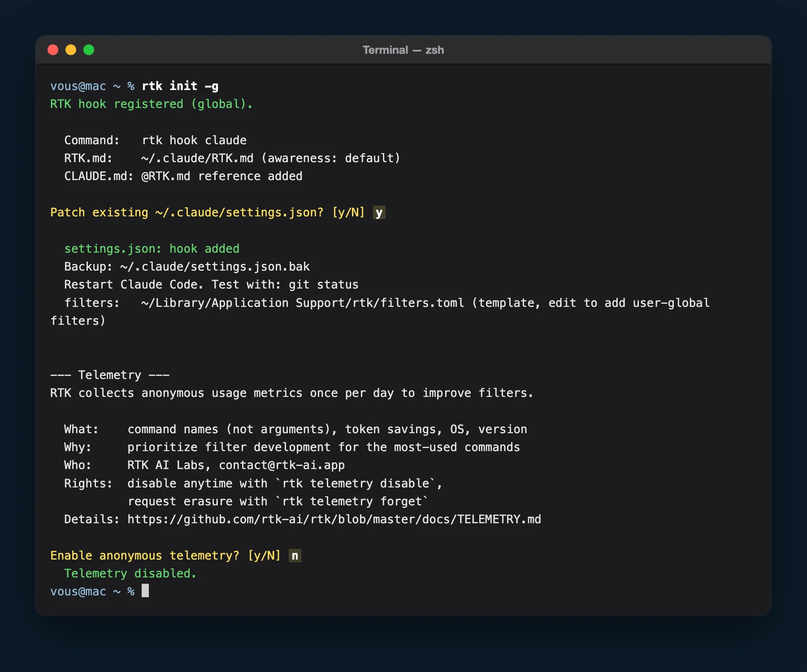Click the cursor block at final prompt
Image resolution: width=807 pixels, height=672 pixels.
pyautogui.click(x=145, y=591)
